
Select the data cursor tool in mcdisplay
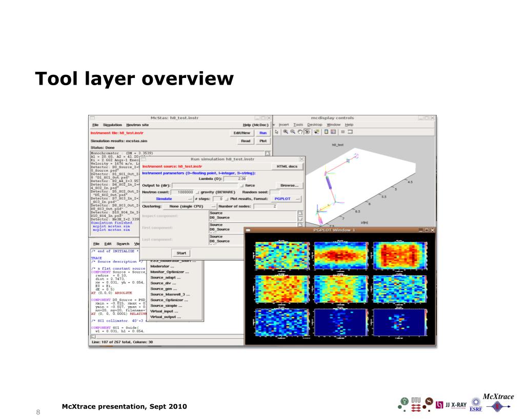[x=316, y=132]
